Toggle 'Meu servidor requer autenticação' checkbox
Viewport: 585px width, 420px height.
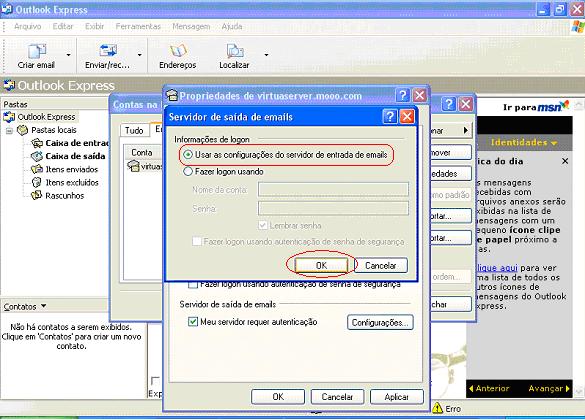pos(193,322)
